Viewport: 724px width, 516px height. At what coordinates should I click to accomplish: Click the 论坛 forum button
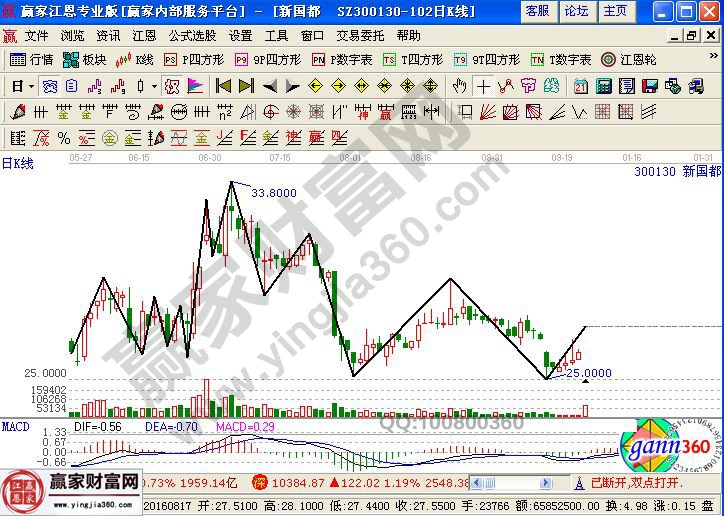[x=576, y=11]
